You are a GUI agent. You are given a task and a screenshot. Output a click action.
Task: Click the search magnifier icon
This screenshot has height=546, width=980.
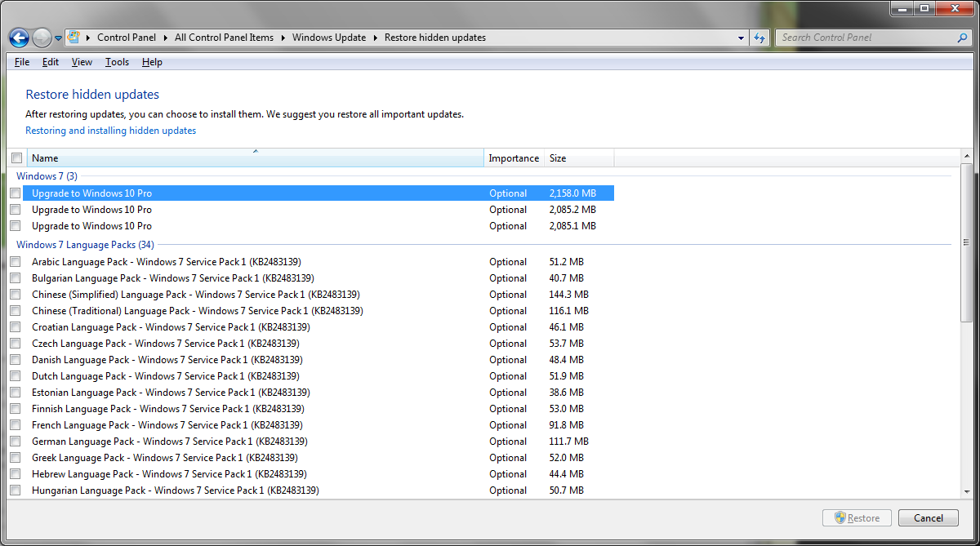click(x=962, y=38)
